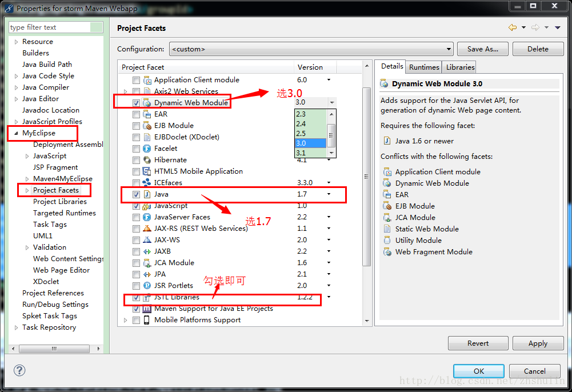572x392 pixels.
Task: Open the help question mark icon
Action: click(19, 370)
